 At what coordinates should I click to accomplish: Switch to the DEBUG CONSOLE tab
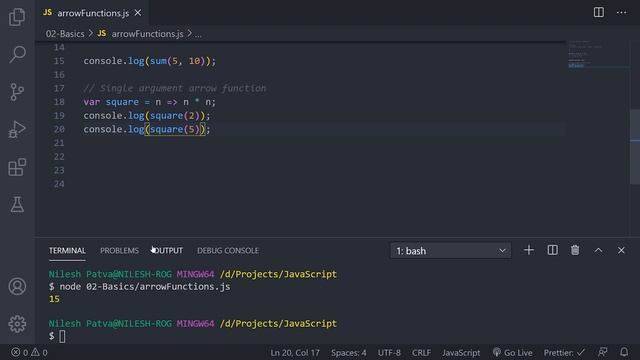[x=228, y=251]
